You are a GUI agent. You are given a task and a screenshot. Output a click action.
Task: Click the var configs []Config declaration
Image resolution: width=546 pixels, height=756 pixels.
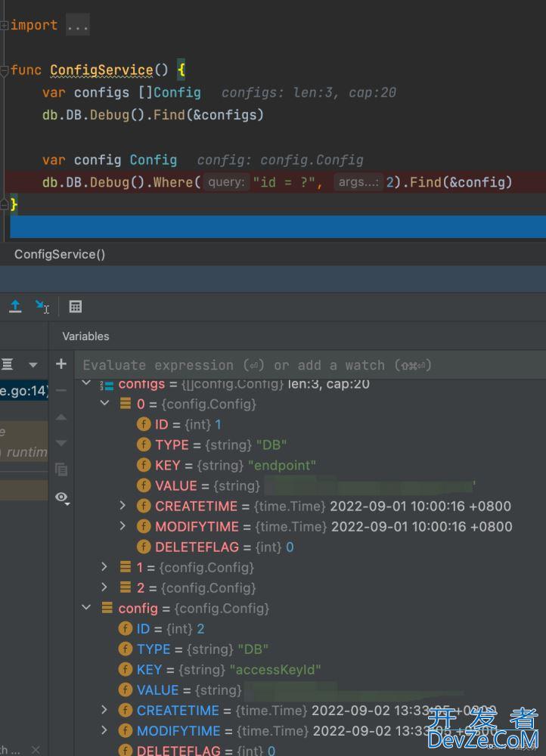tap(122, 92)
